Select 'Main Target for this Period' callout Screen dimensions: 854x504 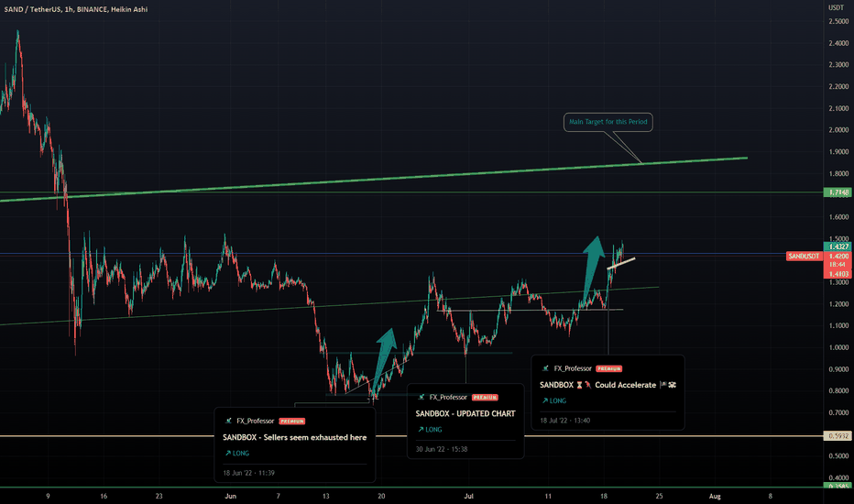click(x=608, y=122)
